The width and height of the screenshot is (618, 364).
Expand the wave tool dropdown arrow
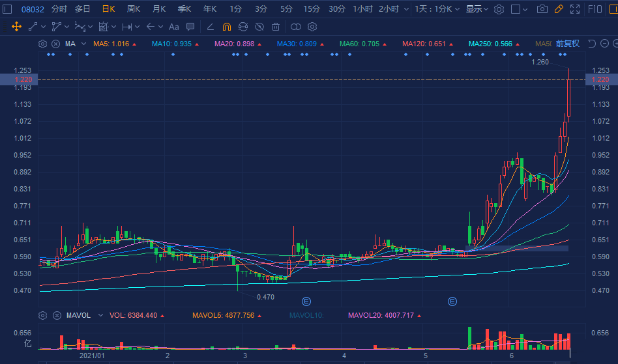click(90, 27)
